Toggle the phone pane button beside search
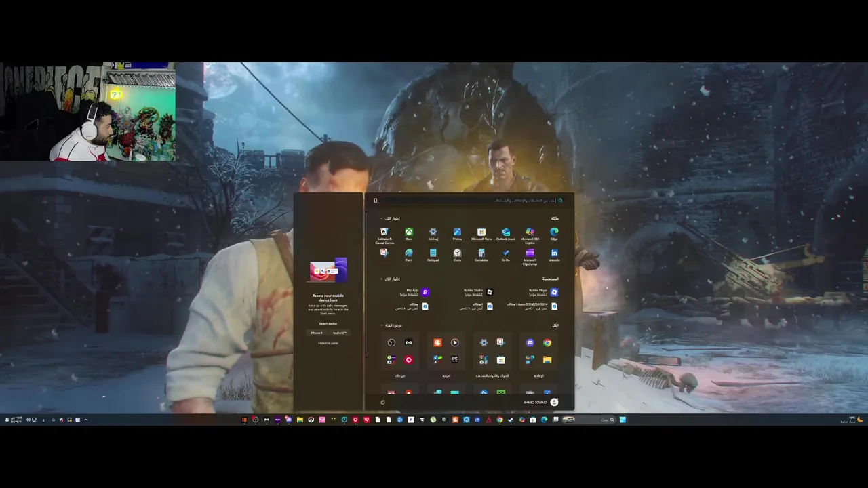The width and height of the screenshot is (868, 488). pos(375,201)
